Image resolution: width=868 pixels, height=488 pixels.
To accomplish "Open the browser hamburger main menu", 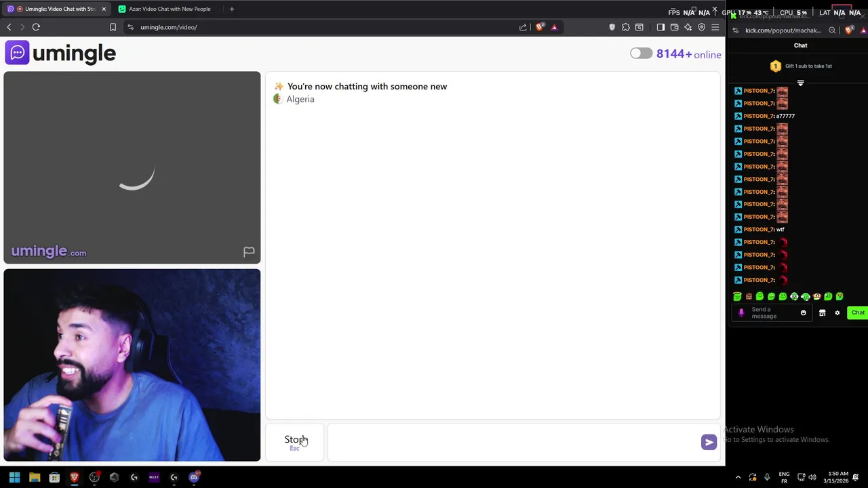I will pyautogui.click(x=715, y=27).
